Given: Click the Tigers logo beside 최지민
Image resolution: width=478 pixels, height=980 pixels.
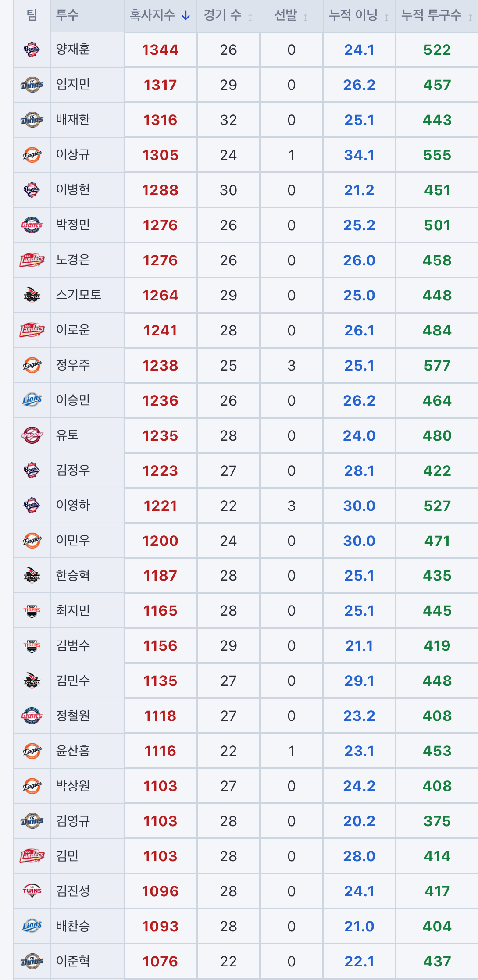Looking at the screenshot, I should click(32, 611).
